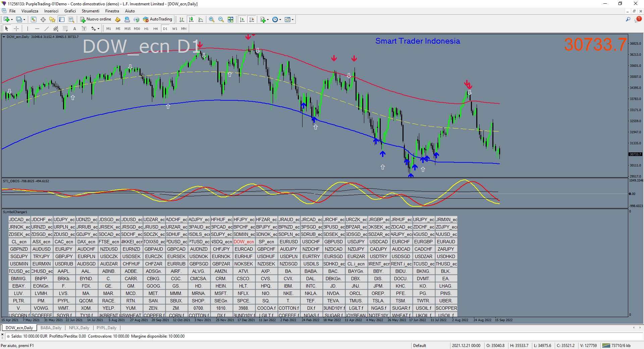Select the Fibonacci retracement tool
This screenshot has width=644, height=349.
coord(65,29)
